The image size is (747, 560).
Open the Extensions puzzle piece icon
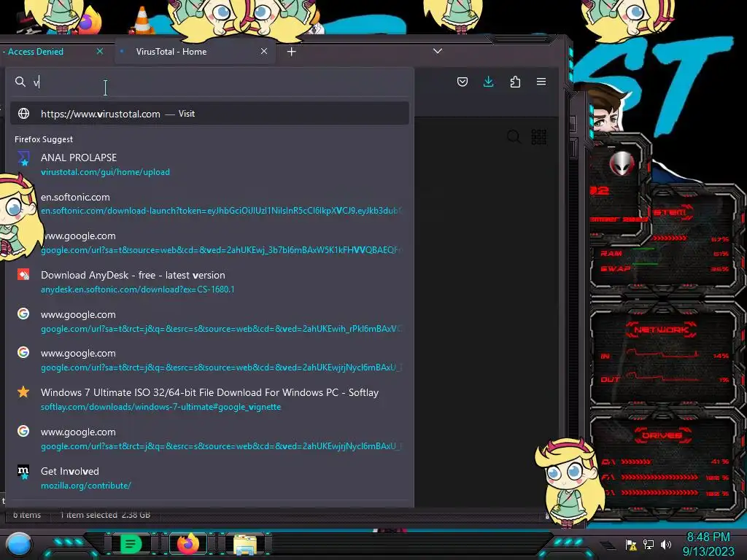[x=515, y=82]
